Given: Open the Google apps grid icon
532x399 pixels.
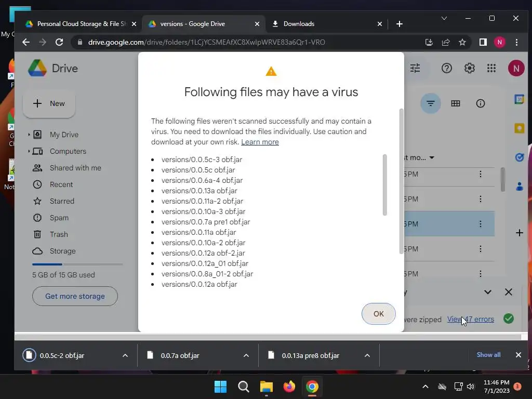Looking at the screenshot, I should click(x=491, y=68).
